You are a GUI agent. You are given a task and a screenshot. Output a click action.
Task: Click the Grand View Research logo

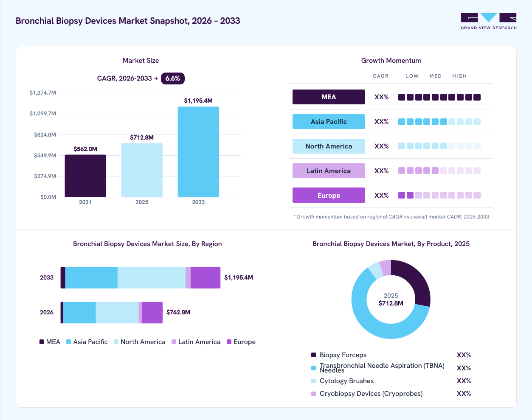(489, 21)
